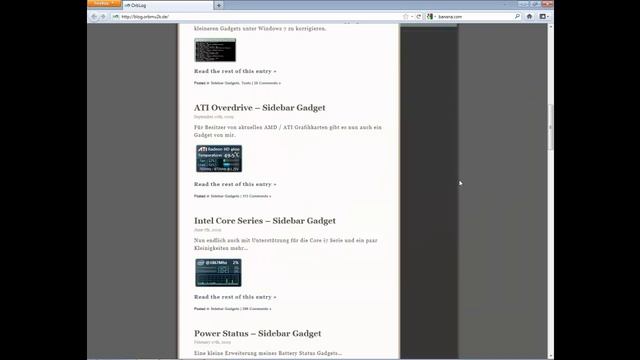Read the rest of the Intel Core Series entry

point(235,297)
